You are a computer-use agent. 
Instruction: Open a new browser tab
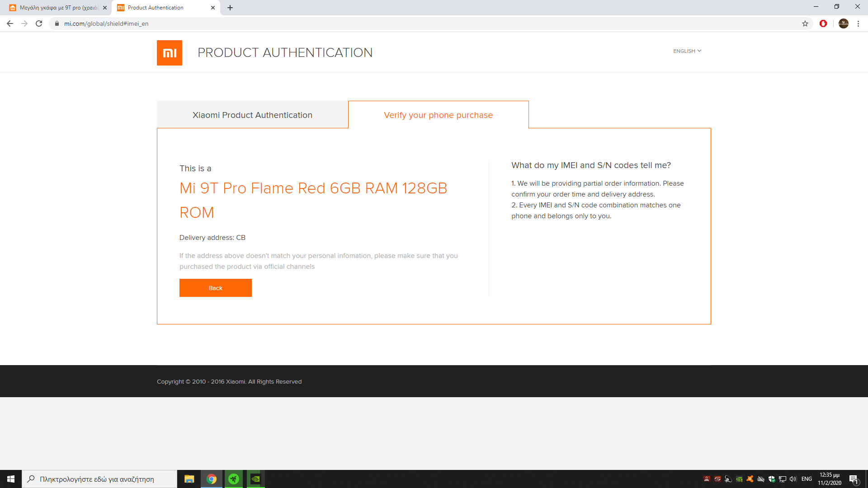pos(230,8)
